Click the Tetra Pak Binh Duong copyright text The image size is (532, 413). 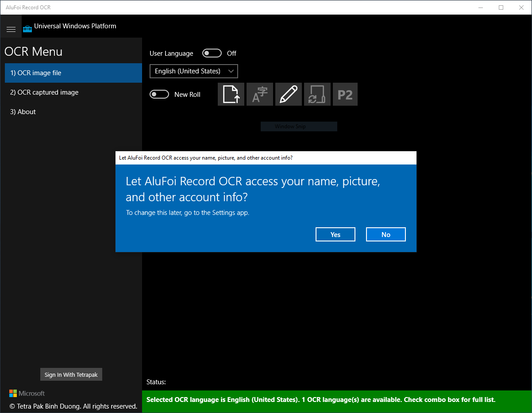click(x=73, y=406)
